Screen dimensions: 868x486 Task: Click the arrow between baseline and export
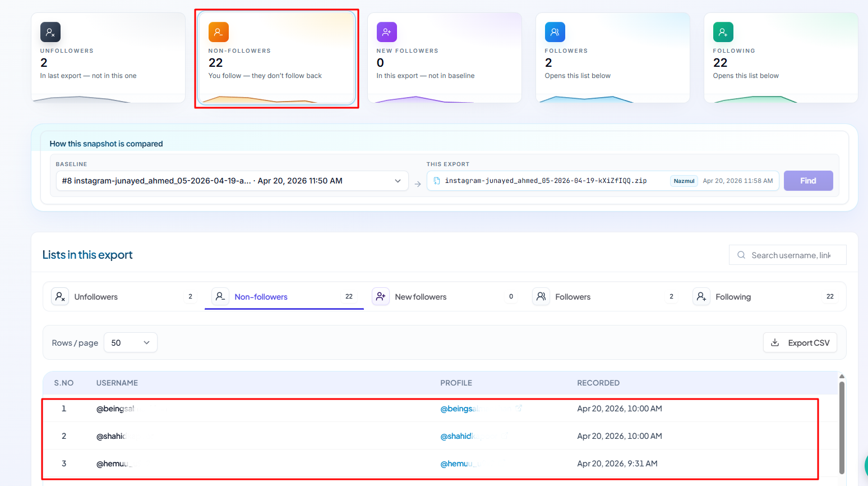click(418, 184)
